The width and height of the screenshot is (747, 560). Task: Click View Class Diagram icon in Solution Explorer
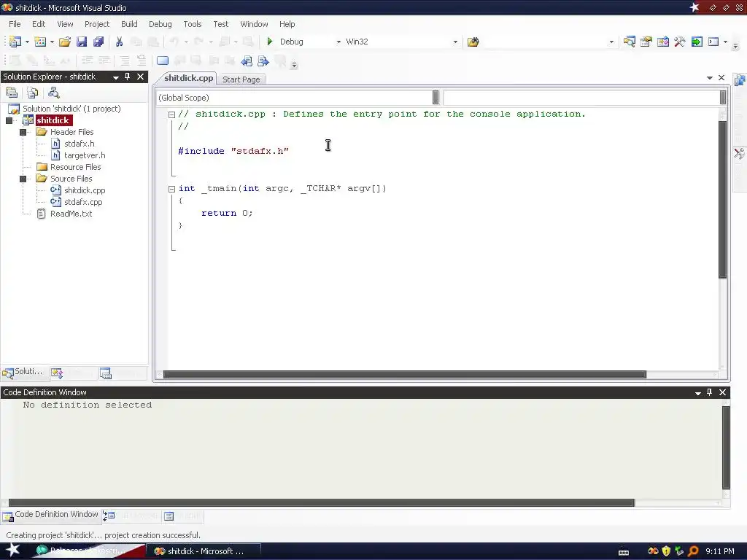[x=54, y=93]
